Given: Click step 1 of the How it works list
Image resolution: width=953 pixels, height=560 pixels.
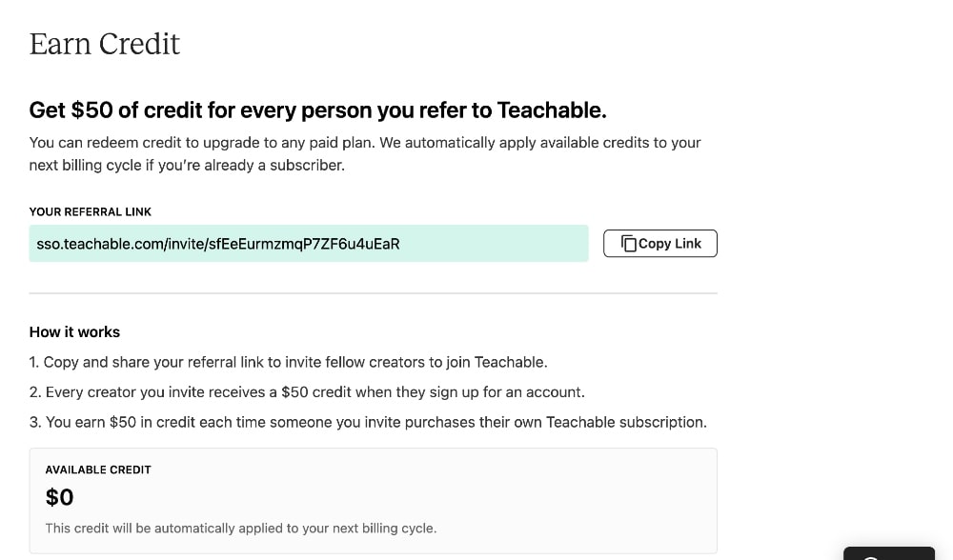Looking at the screenshot, I should (x=288, y=362).
